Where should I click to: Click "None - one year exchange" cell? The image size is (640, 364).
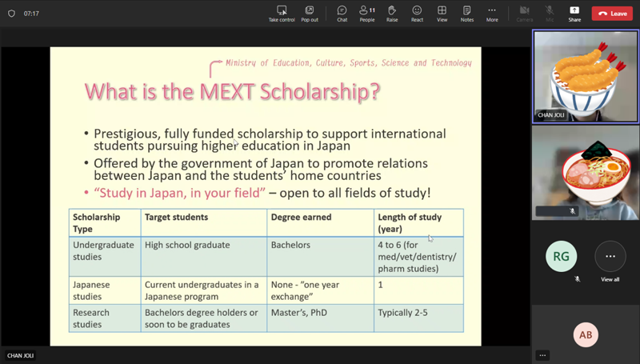[321, 290]
